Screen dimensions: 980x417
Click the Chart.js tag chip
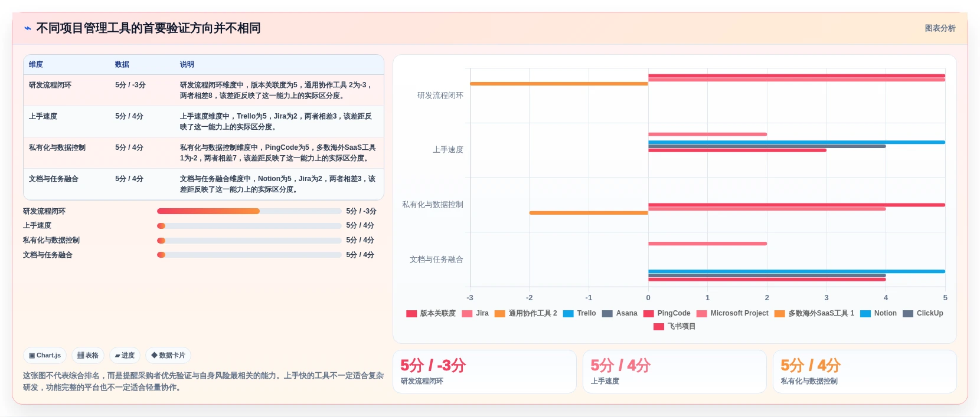pyautogui.click(x=45, y=355)
